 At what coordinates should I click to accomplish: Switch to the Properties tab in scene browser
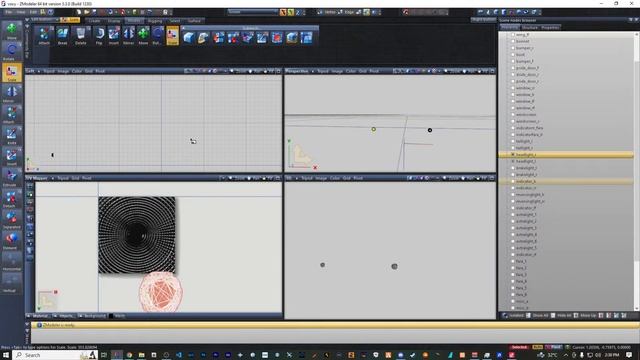point(550,27)
